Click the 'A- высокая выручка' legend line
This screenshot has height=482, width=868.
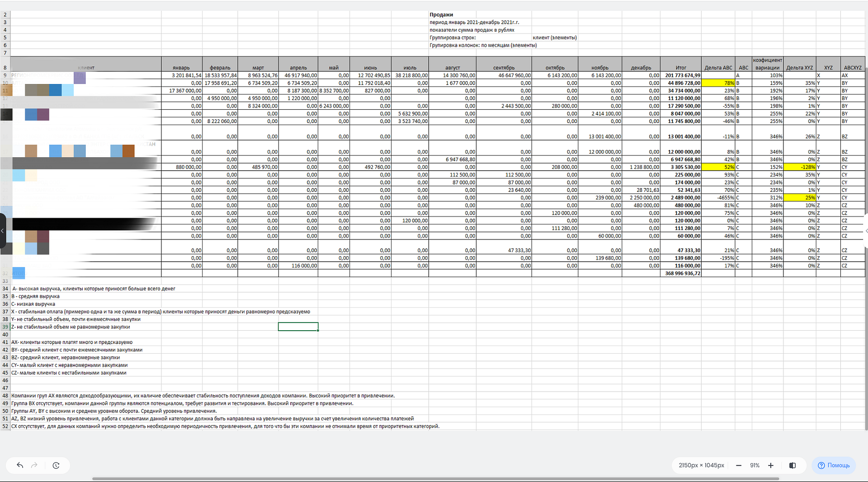(93, 289)
